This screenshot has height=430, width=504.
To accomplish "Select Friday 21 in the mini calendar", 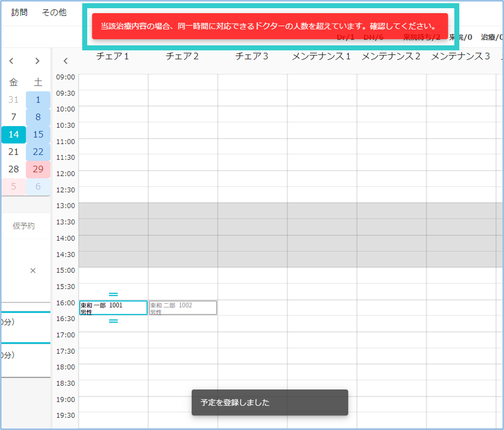I will tap(14, 152).
